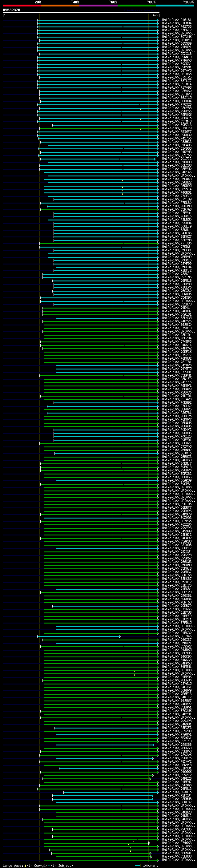197x868 pixels.
Task: Click the UniRef100_P41115 label
Action: tap(176, 382)
